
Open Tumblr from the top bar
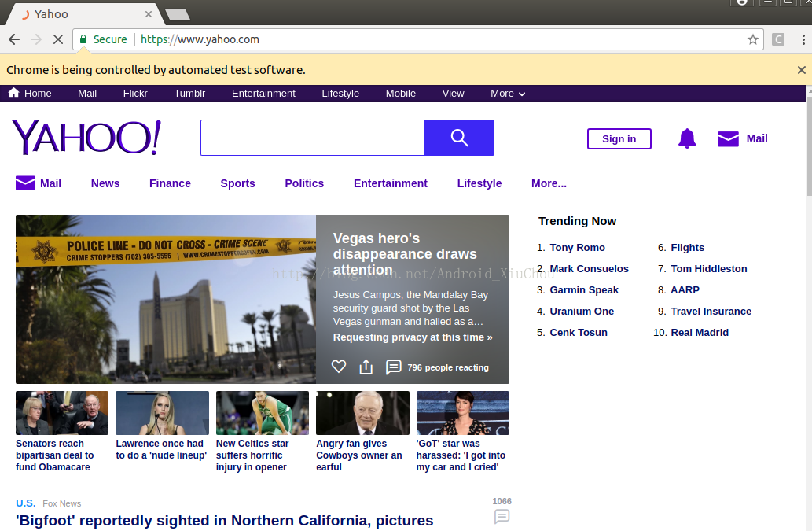189,94
